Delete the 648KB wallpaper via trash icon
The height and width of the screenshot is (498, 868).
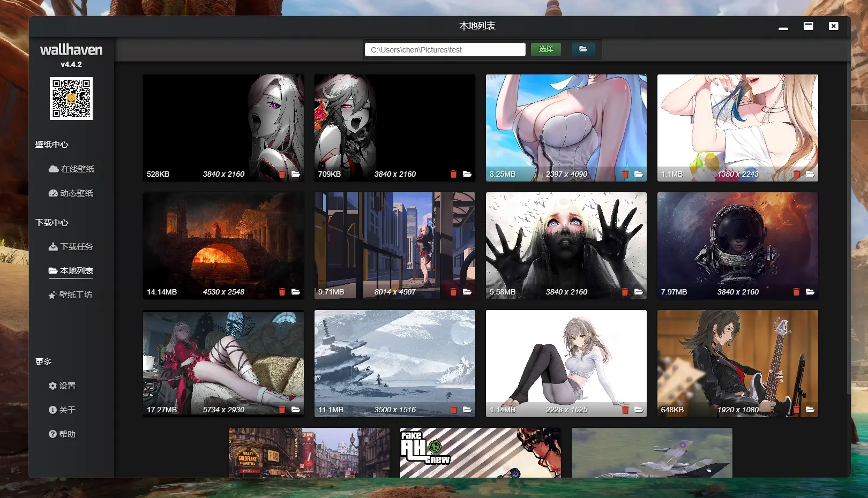(x=796, y=410)
